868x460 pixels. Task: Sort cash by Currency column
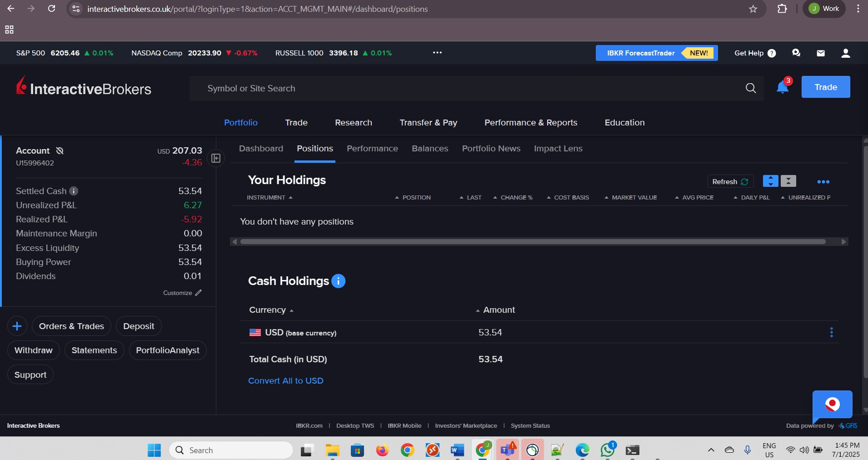pyautogui.click(x=271, y=310)
